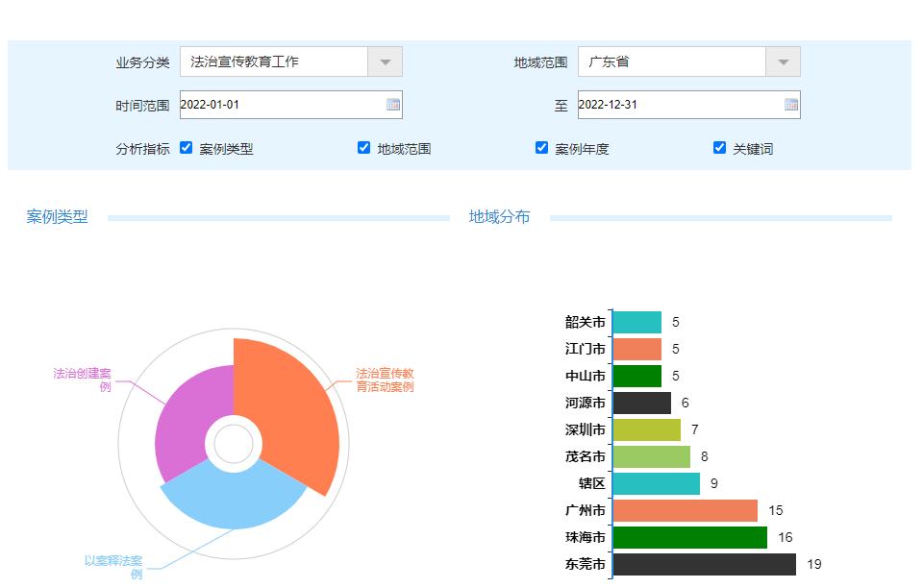This screenshot has height=588, width=923.
Task: Click the 案例类型 section heading
Action: tap(58, 217)
